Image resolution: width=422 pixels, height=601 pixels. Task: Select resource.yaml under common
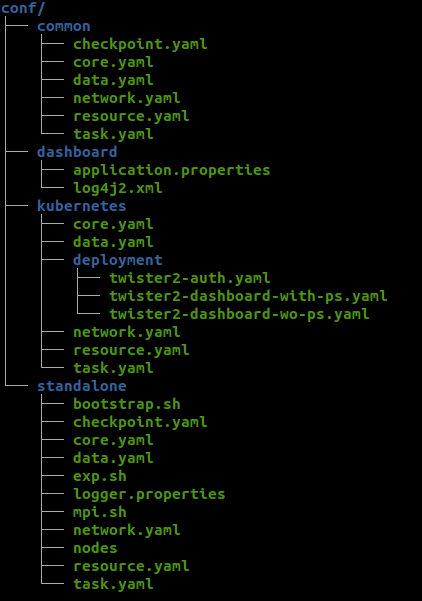click(131, 117)
